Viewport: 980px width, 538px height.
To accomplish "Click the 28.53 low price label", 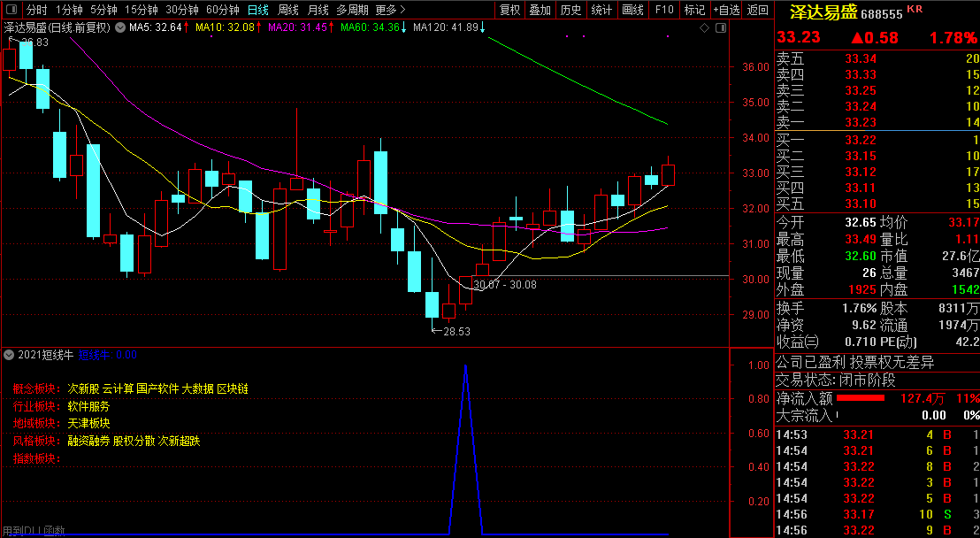I will tap(457, 332).
